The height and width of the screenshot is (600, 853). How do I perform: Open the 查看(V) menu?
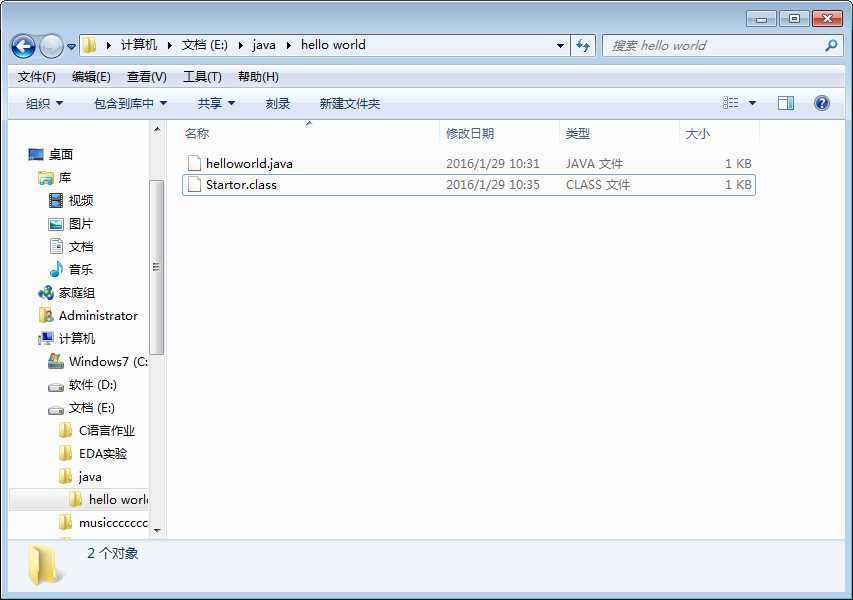[x=146, y=77]
